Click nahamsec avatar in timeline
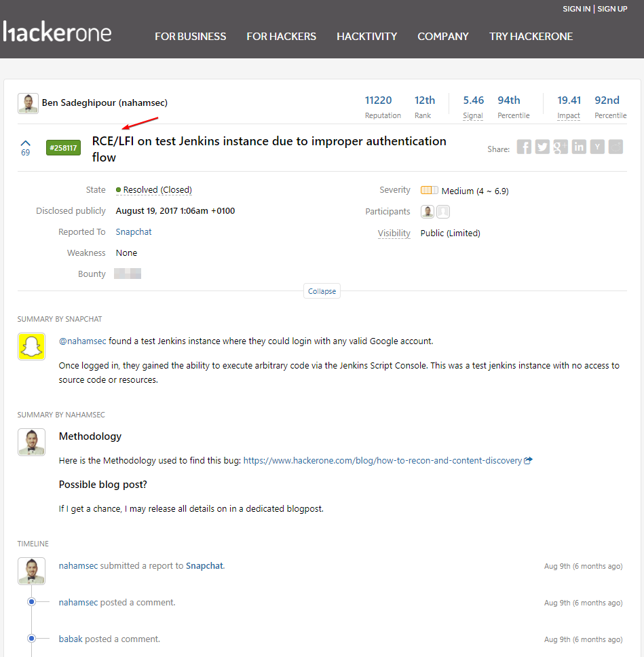 [31, 571]
